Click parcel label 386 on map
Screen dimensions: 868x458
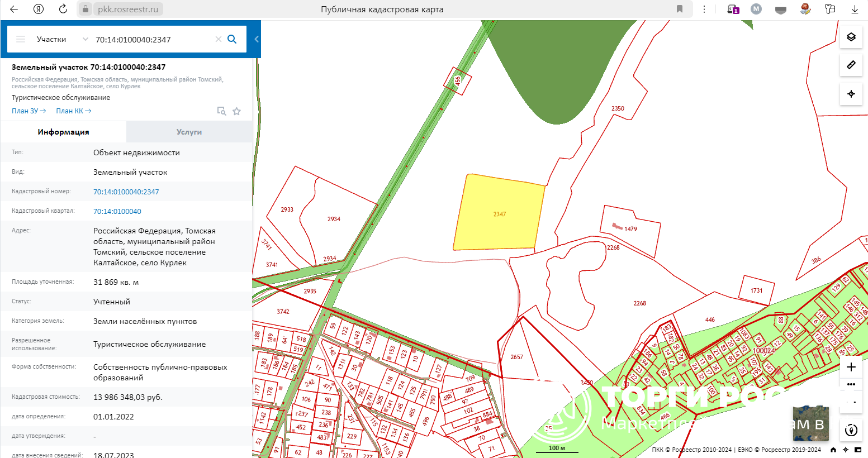816,260
